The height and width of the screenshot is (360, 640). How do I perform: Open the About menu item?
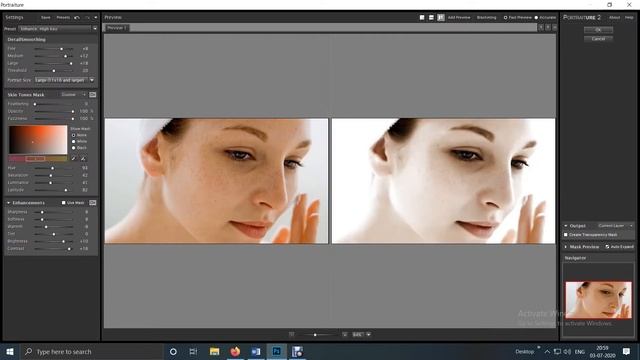pyautogui.click(x=614, y=18)
